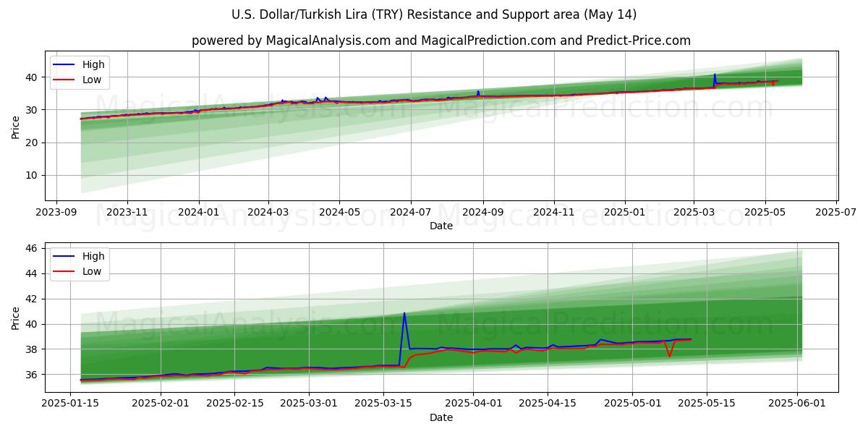The height and width of the screenshot is (434, 868).
Task: Click the 40 price tick on the top chart
Action: [x=33, y=77]
